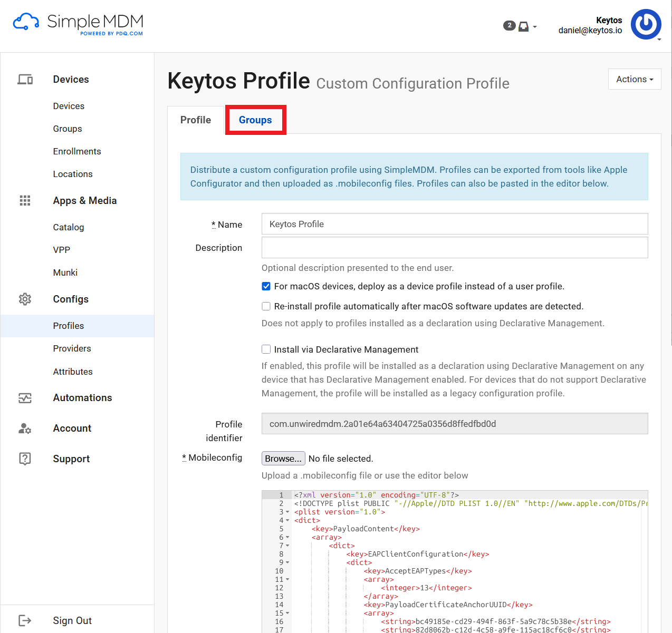The image size is (672, 633).
Task: Click the notification count badge showing 2
Action: (x=509, y=25)
